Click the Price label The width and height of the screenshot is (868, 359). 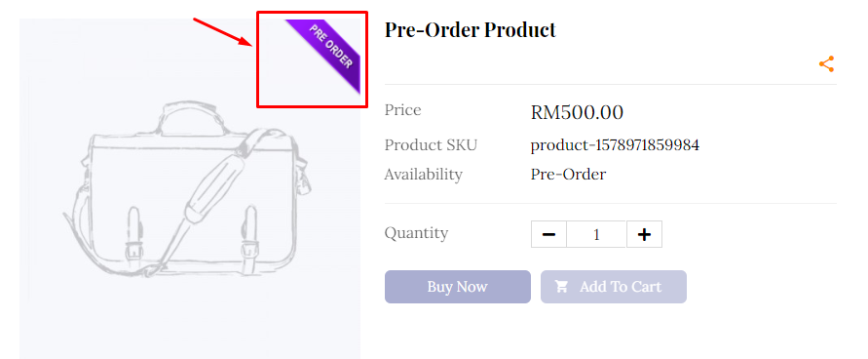402,109
